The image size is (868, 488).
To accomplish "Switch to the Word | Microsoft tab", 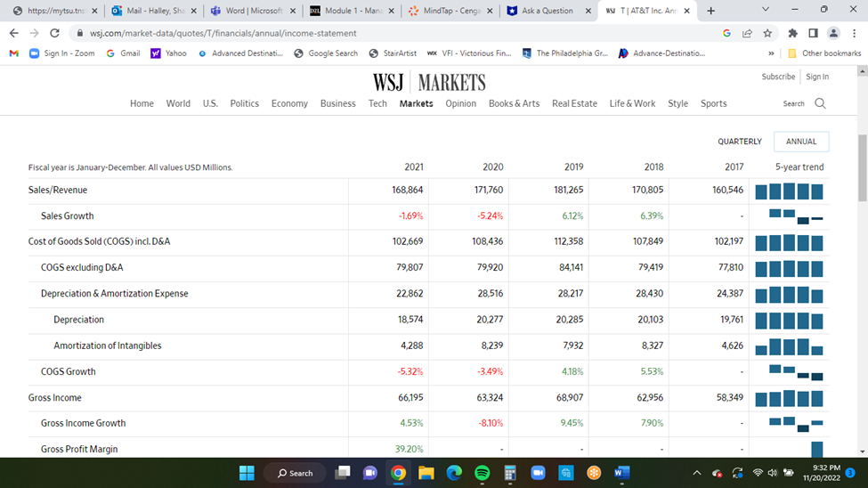I will [x=253, y=11].
